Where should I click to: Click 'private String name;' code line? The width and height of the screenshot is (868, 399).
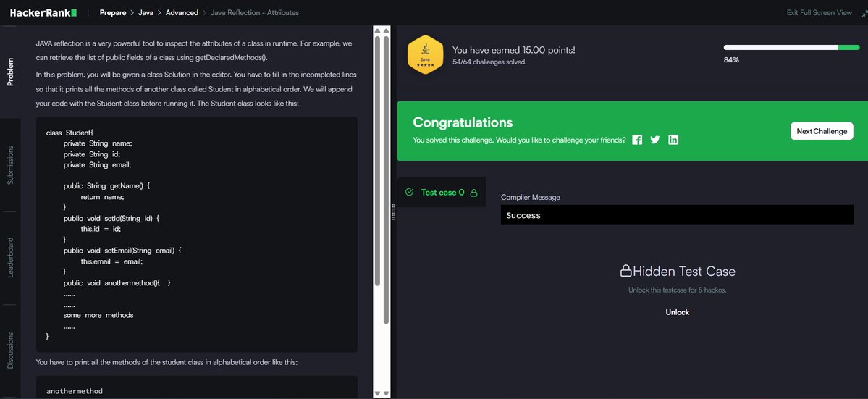click(x=98, y=143)
